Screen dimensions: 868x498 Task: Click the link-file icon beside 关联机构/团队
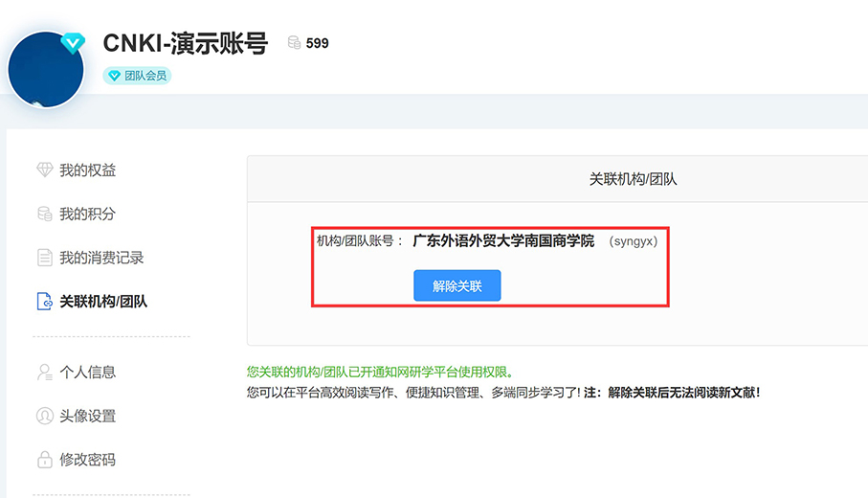pos(45,302)
